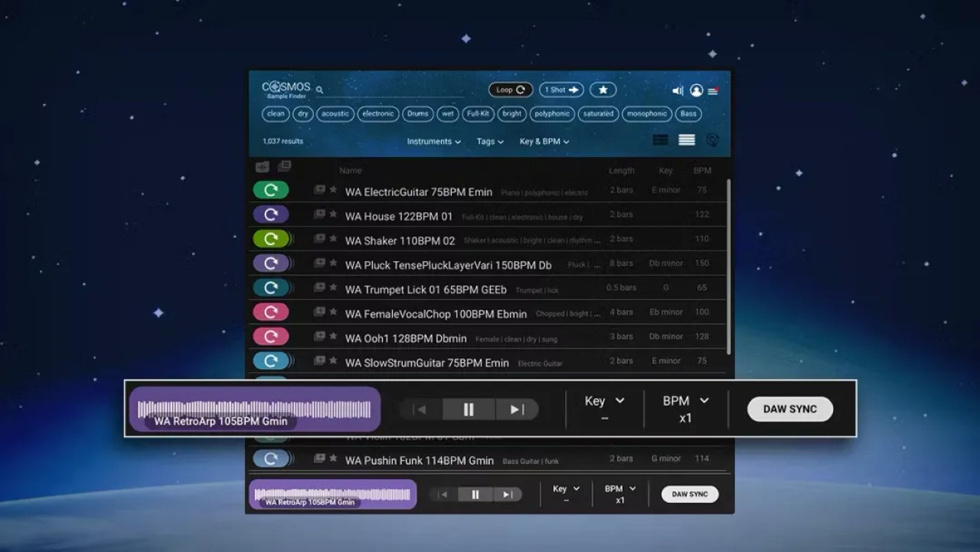The image size is (980, 552).
Task: Select the acoustic tag chip
Action: pos(335,113)
